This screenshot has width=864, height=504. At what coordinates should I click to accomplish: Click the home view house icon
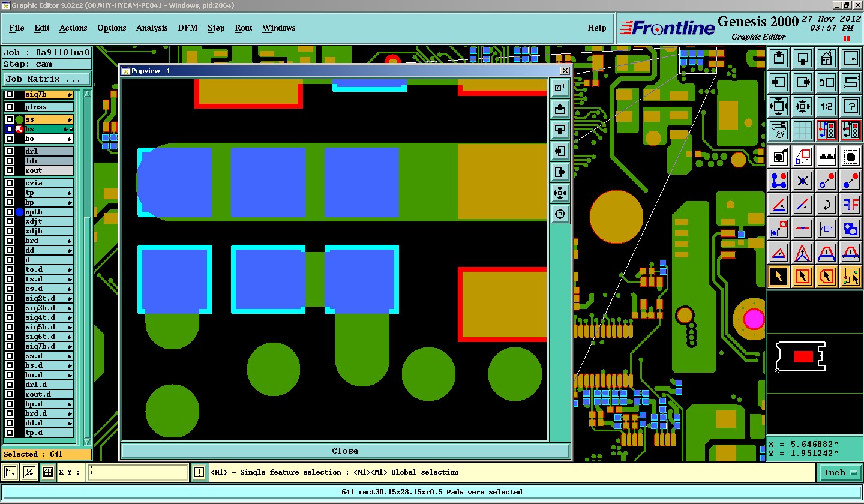(827, 58)
